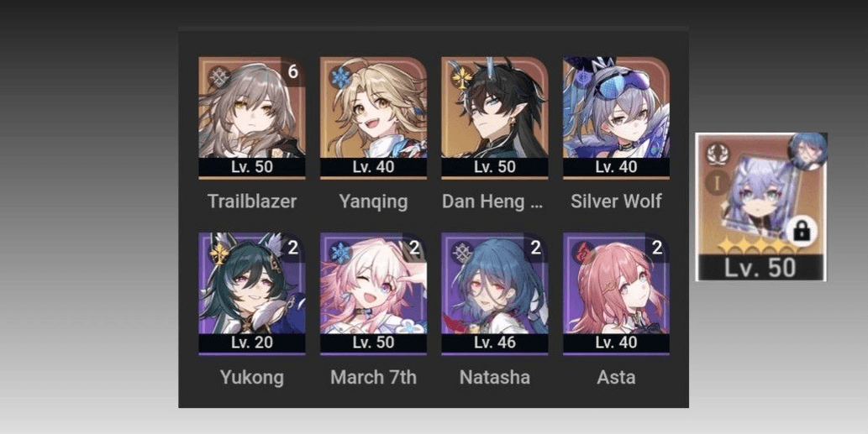868x434 pixels.
Task: Click the physical element icon on Trailblazer
Action: [x=219, y=77]
